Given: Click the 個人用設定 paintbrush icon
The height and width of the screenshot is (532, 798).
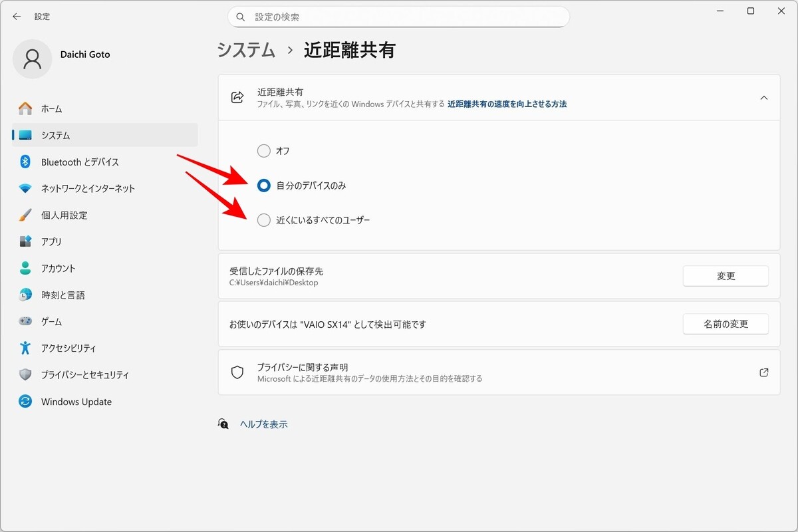Looking at the screenshot, I should click(25, 215).
